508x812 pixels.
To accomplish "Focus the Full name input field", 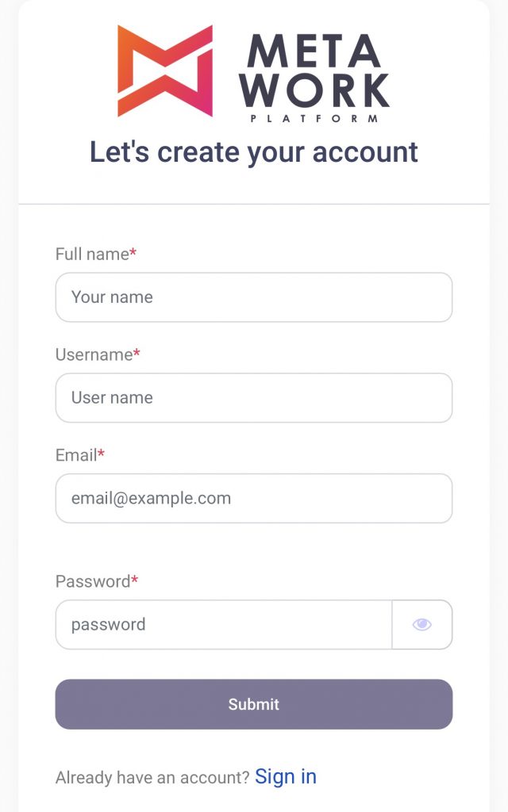I will coord(254,297).
